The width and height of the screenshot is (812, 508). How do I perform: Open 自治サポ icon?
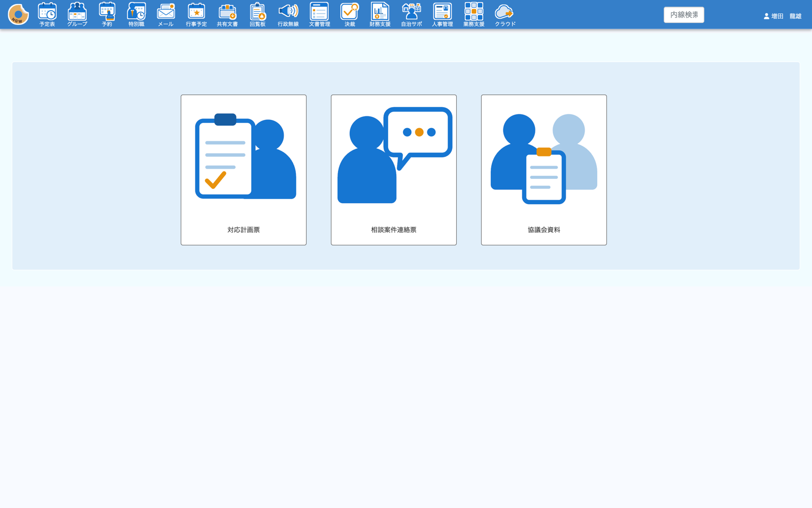(412, 15)
